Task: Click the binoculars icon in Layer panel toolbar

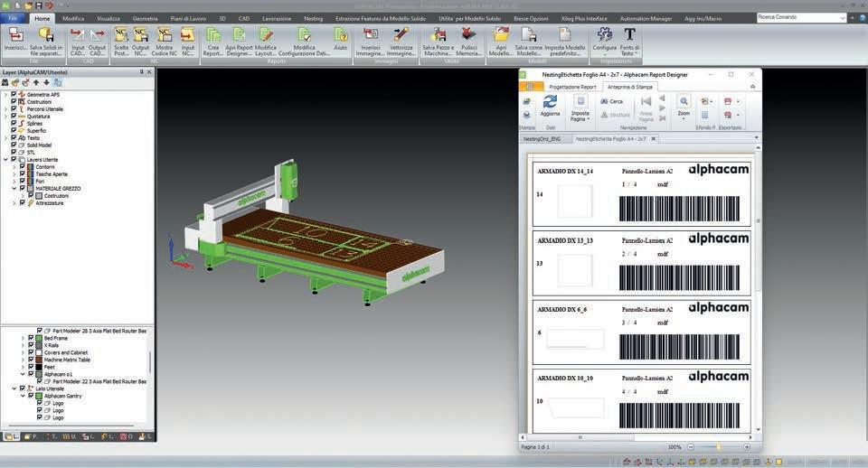Action: click(5, 82)
